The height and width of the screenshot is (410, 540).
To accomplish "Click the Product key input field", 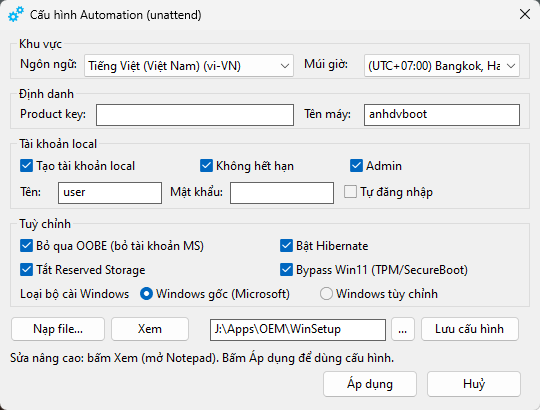I will (x=195, y=115).
